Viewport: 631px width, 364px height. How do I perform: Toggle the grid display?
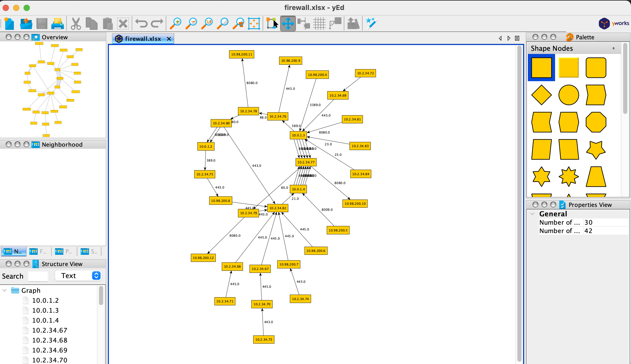(x=319, y=24)
